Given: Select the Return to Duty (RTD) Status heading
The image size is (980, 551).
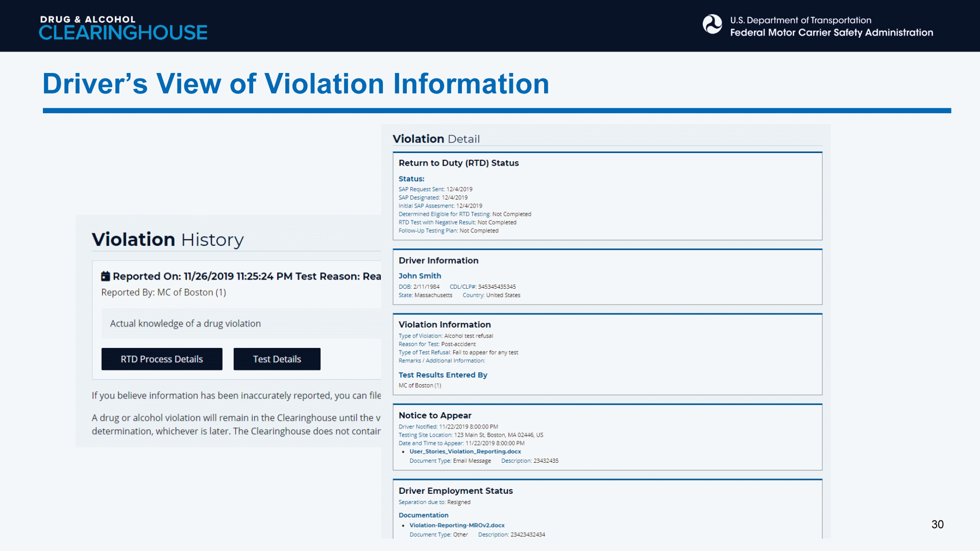Looking at the screenshot, I should (x=458, y=163).
